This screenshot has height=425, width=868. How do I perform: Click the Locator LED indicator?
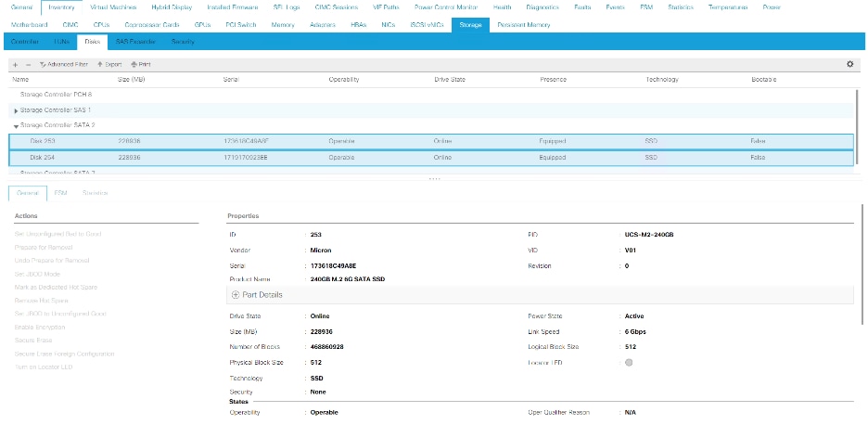coord(629,363)
